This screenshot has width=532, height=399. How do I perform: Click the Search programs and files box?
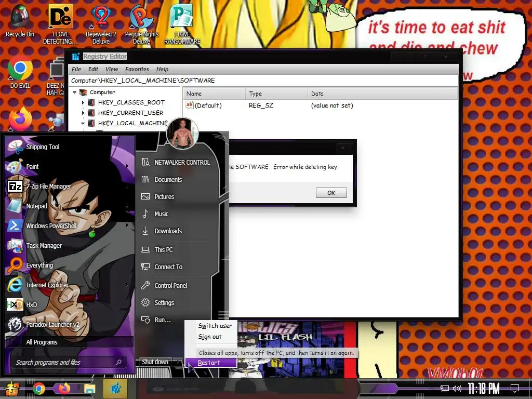pos(69,362)
